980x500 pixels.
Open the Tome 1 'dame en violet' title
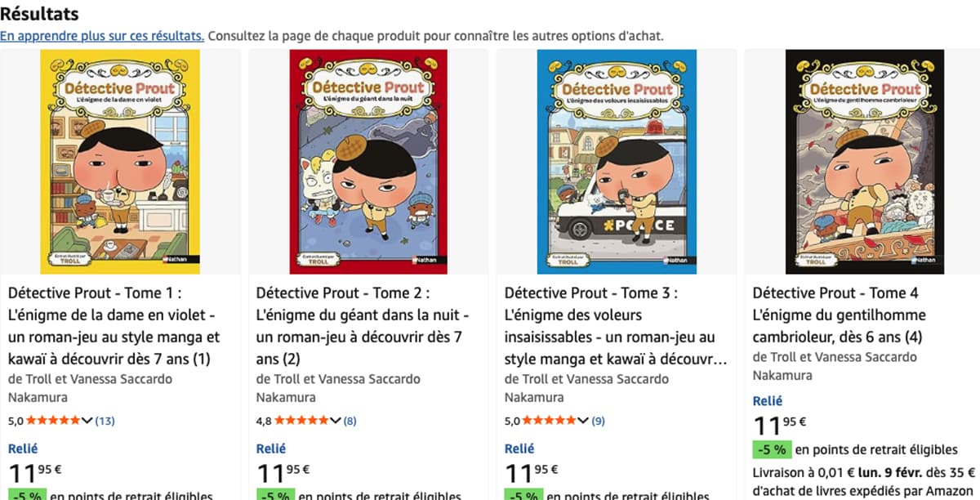[x=114, y=325]
